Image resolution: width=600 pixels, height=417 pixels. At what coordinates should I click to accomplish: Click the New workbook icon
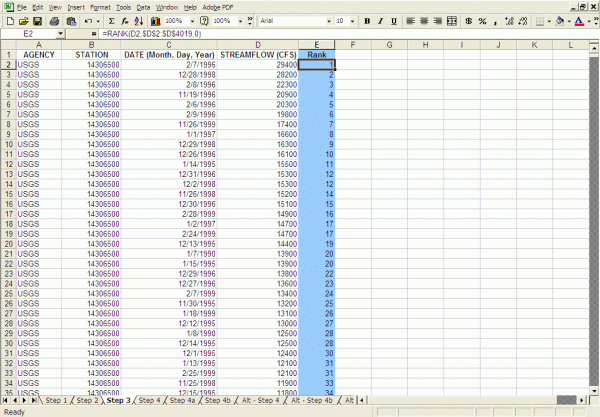coord(10,21)
